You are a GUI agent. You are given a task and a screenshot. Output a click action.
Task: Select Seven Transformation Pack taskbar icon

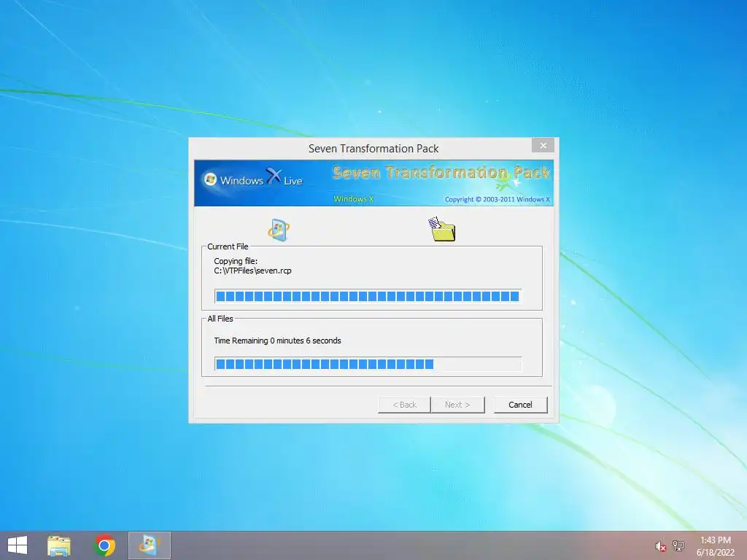tap(149, 545)
